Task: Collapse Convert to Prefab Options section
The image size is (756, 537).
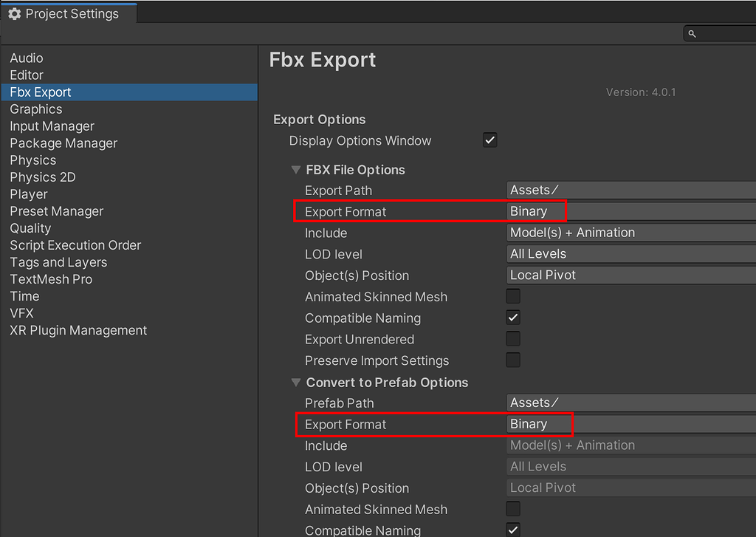Action: 296,383
